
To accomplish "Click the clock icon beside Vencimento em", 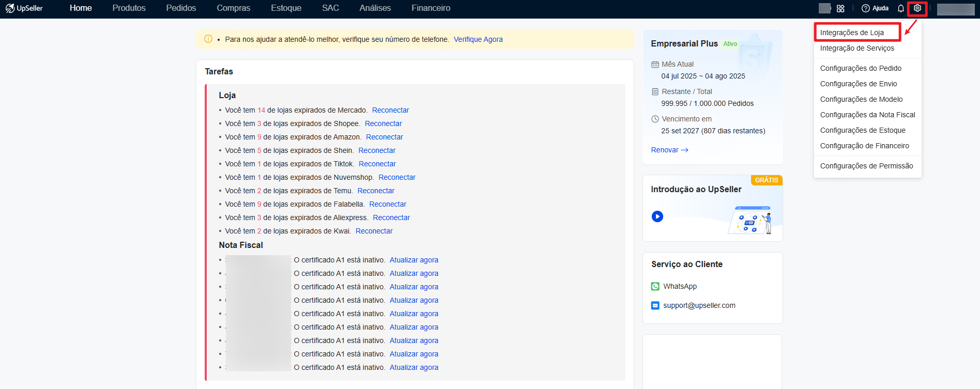I will point(655,119).
